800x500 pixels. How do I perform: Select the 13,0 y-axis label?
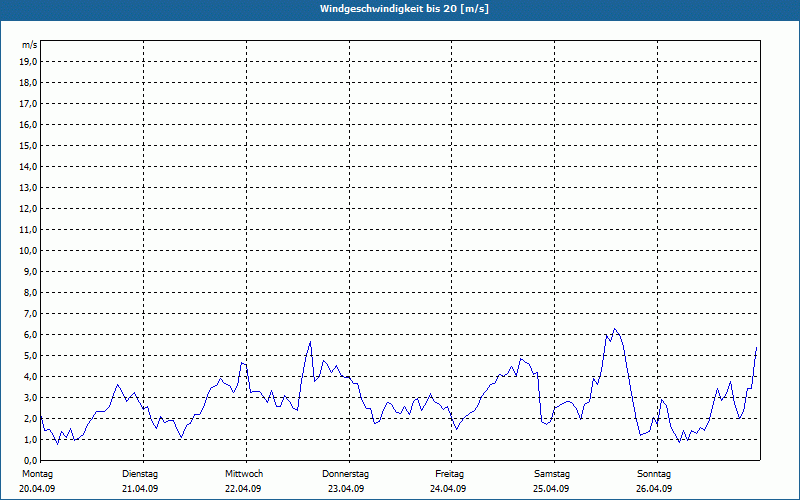pos(28,187)
